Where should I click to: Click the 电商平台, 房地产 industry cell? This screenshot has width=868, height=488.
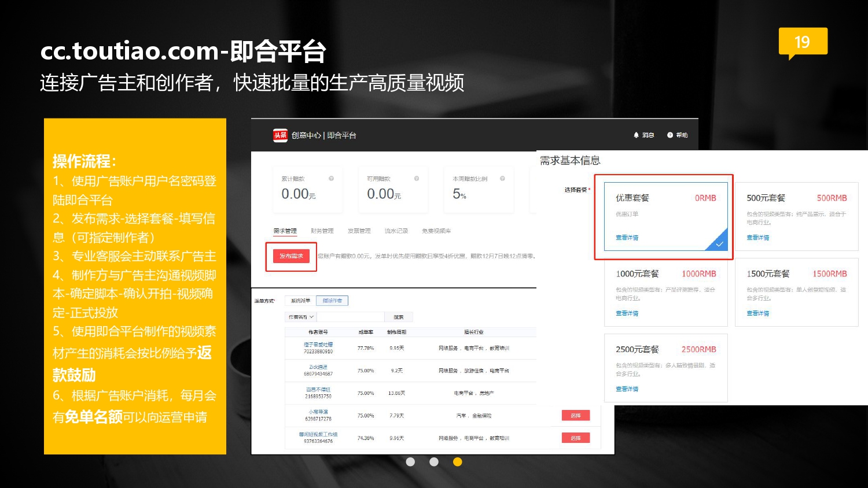pyautogui.click(x=474, y=393)
